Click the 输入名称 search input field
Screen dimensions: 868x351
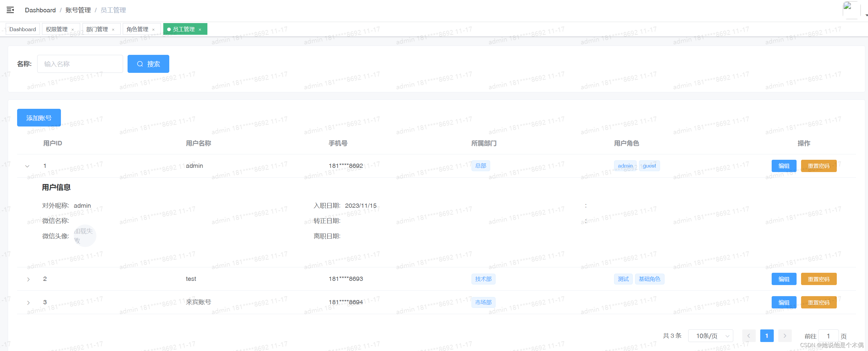click(x=80, y=64)
